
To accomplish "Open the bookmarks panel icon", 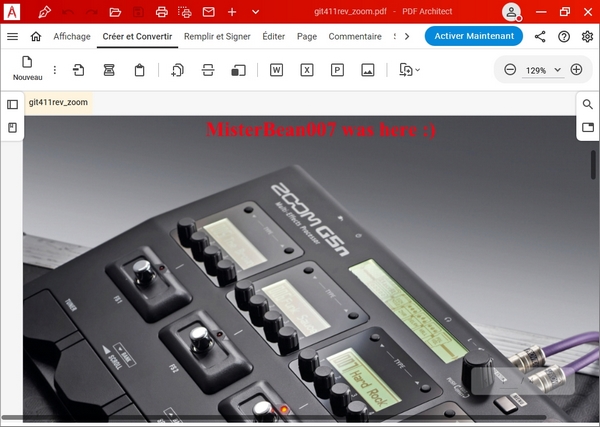I will coord(13,127).
